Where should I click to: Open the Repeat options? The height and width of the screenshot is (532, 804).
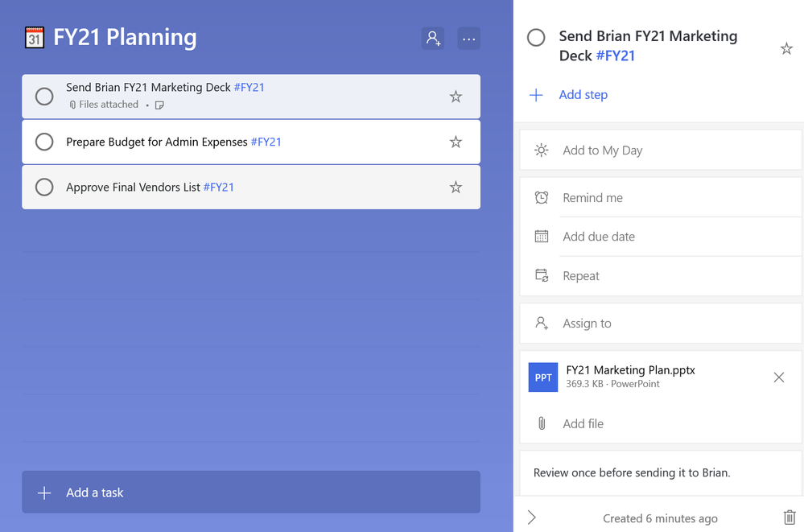[x=581, y=276]
